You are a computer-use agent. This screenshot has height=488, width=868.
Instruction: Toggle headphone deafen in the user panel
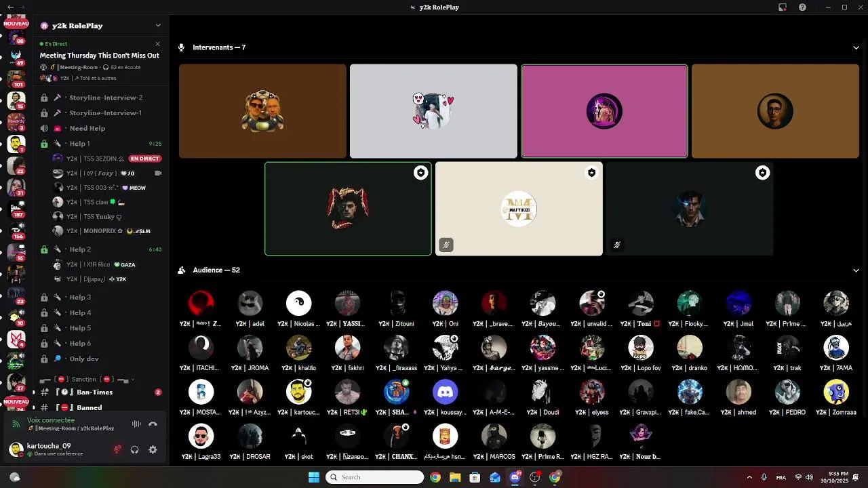(135, 449)
